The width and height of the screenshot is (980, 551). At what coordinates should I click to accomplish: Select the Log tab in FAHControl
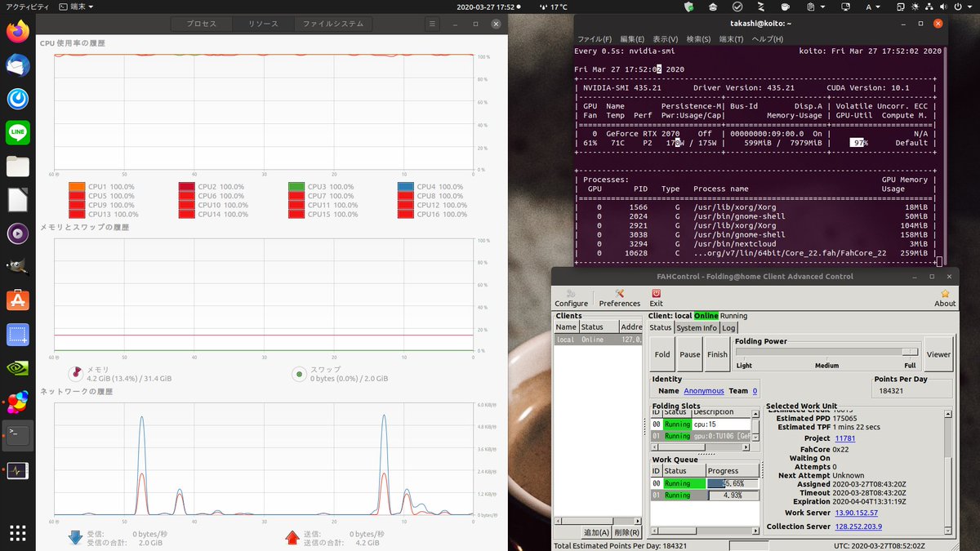(x=728, y=327)
